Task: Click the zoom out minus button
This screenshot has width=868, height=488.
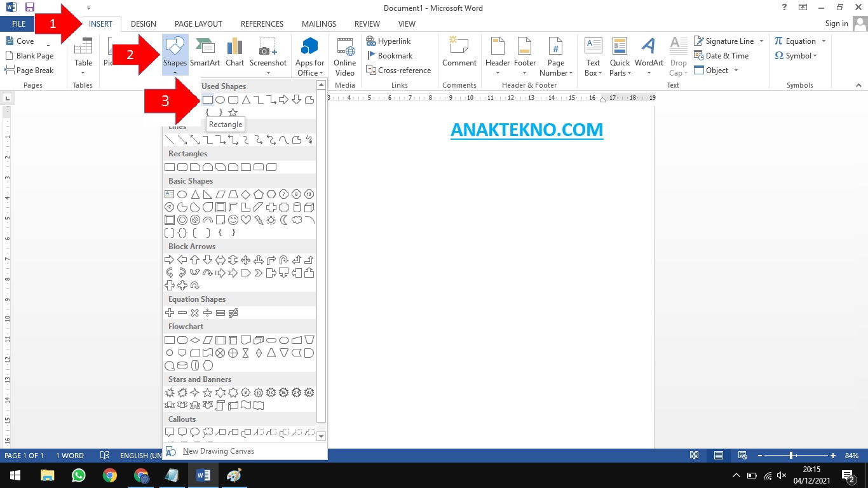Action: pyautogui.click(x=759, y=456)
